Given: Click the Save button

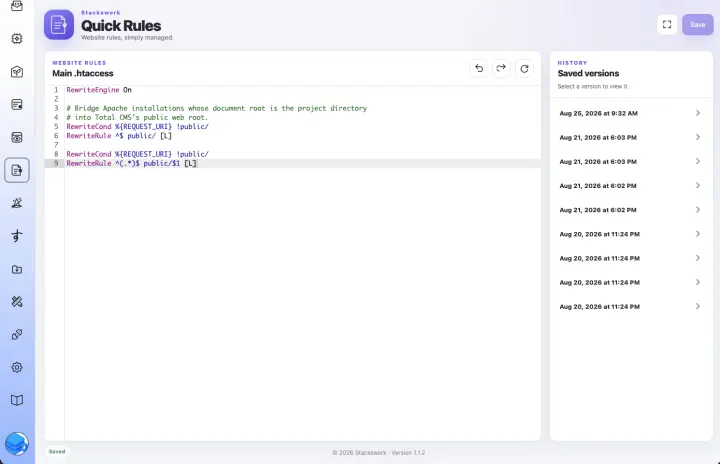Looking at the screenshot, I should pyautogui.click(x=697, y=24).
